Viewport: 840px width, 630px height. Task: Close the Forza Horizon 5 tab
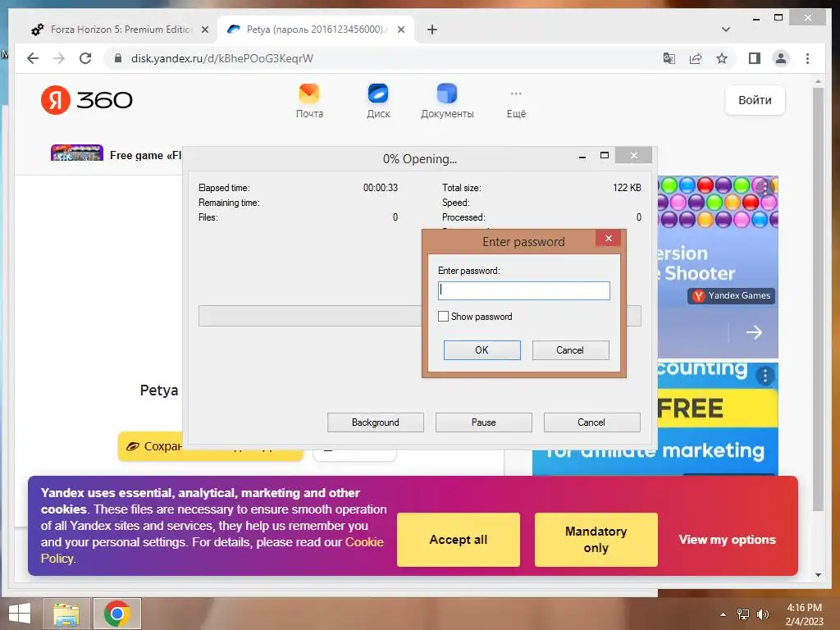pyautogui.click(x=204, y=30)
